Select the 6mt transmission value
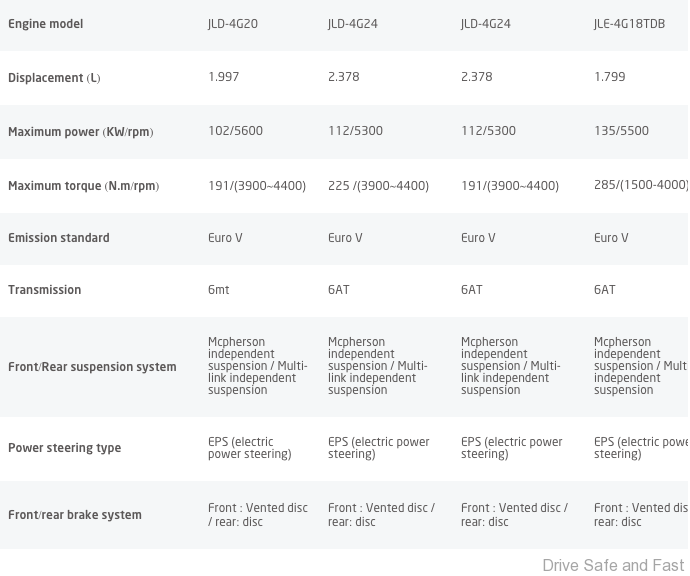Screen dimensions: 690x576 coord(219,290)
